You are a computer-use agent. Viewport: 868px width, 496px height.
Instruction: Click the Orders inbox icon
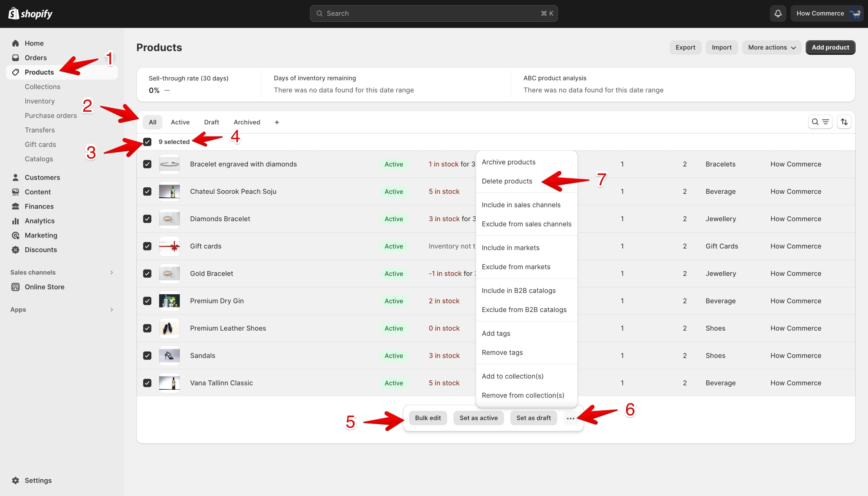point(15,58)
